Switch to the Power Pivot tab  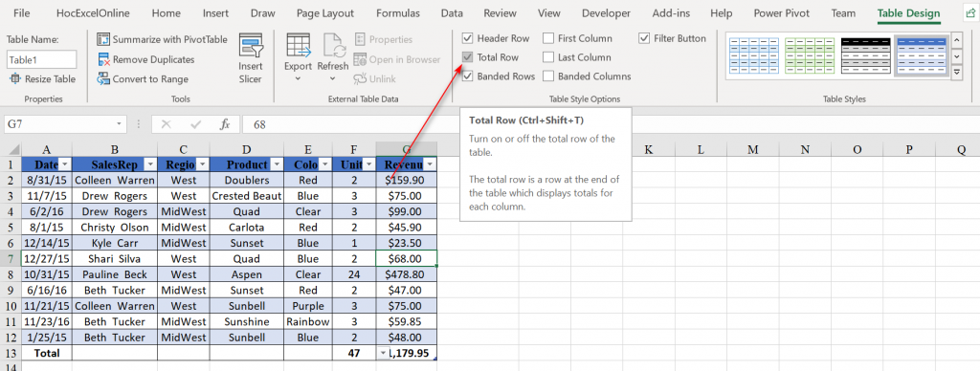click(782, 13)
